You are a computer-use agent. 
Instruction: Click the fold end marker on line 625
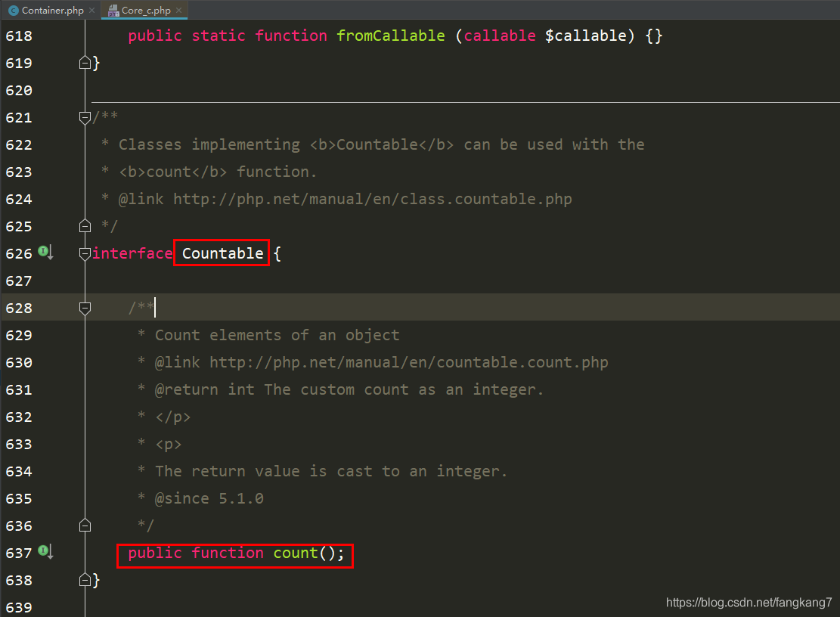[85, 226]
